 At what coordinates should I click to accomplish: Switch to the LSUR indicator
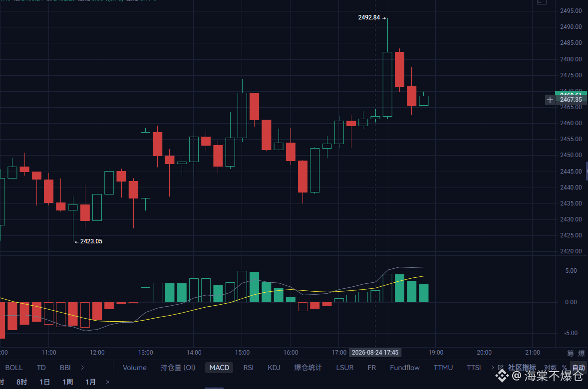(x=344, y=368)
